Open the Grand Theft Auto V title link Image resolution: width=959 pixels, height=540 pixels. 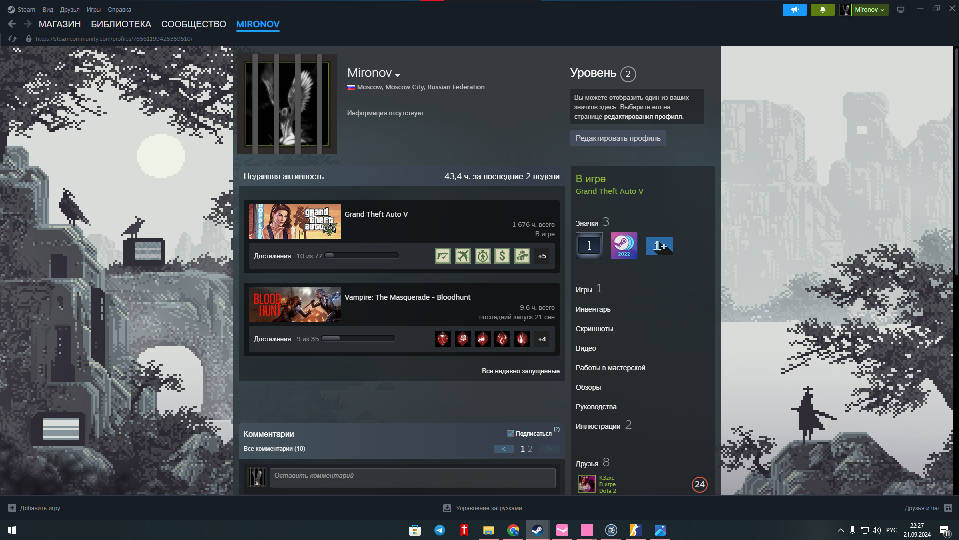click(376, 214)
